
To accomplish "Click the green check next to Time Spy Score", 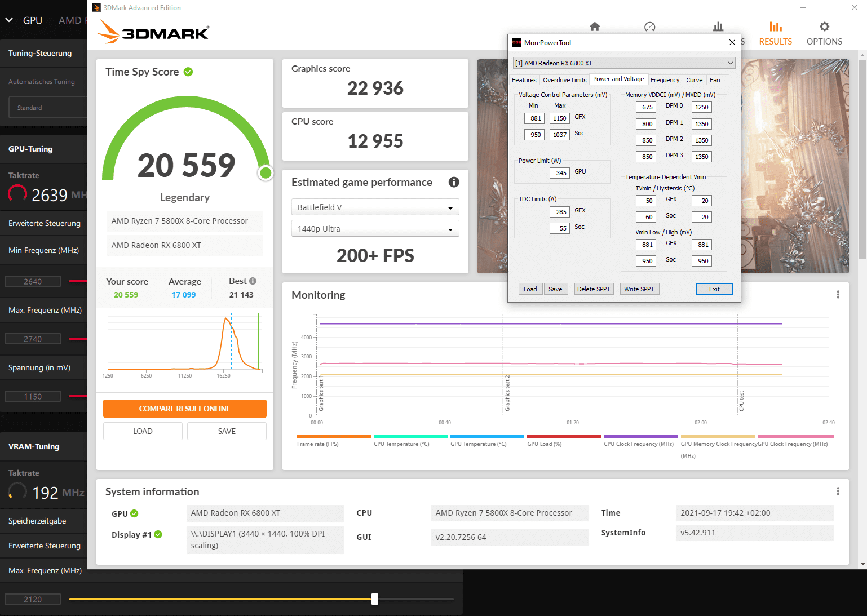I will (188, 72).
